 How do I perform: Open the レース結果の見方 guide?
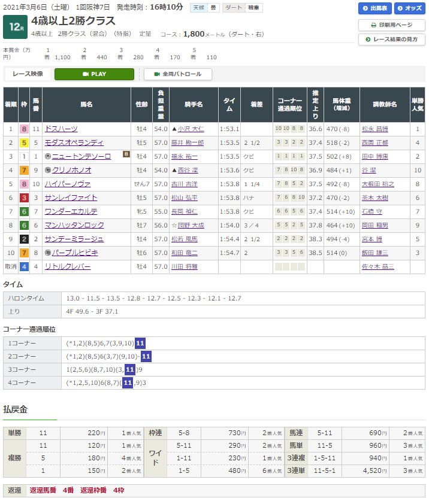(391, 40)
